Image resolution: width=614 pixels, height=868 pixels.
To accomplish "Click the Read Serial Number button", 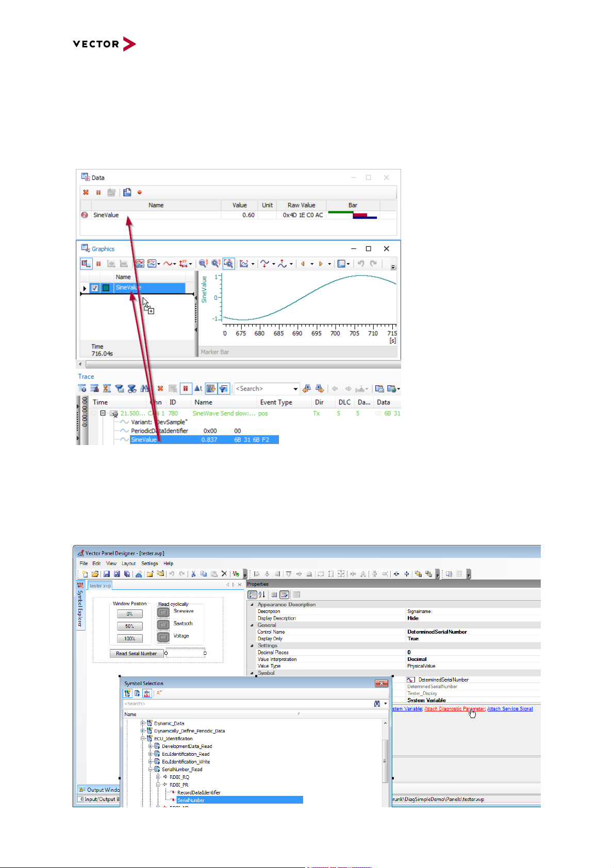I will pos(137,654).
